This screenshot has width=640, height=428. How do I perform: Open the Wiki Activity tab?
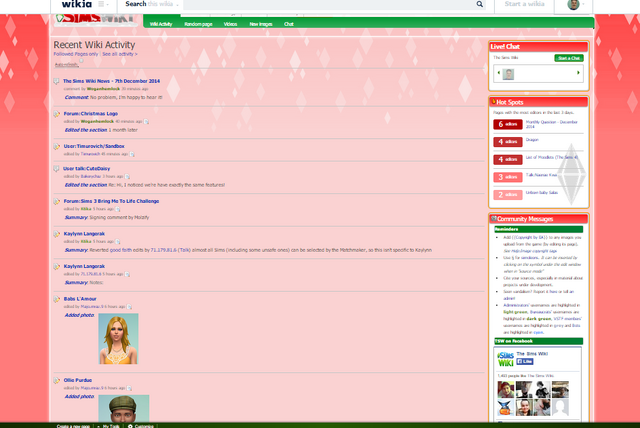[x=161, y=24]
